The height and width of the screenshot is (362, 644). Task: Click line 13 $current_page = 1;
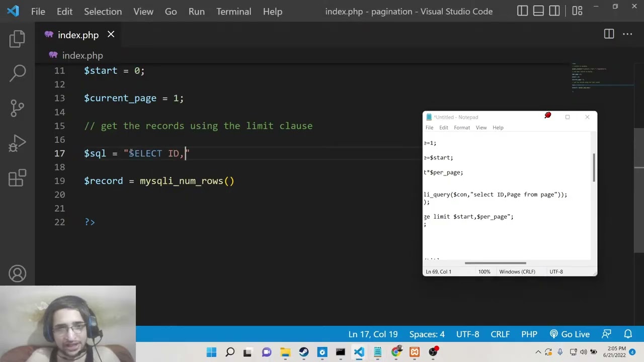pos(134,98)
